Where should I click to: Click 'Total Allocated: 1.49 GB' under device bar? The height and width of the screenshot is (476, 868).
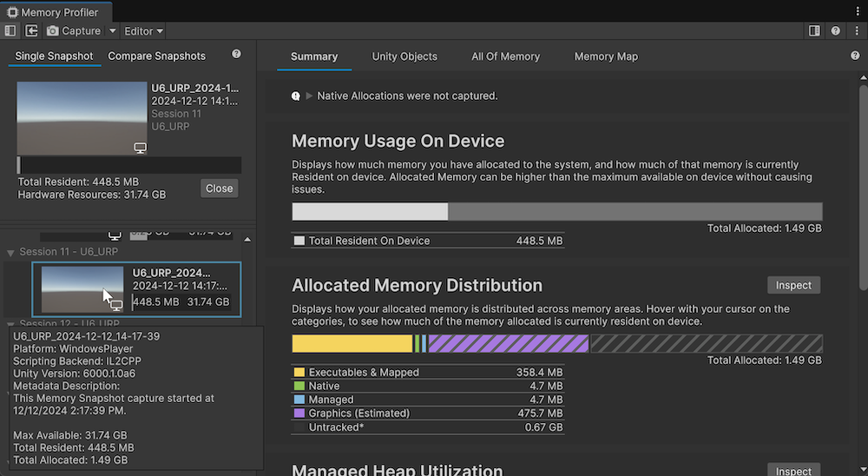point(765,228)
